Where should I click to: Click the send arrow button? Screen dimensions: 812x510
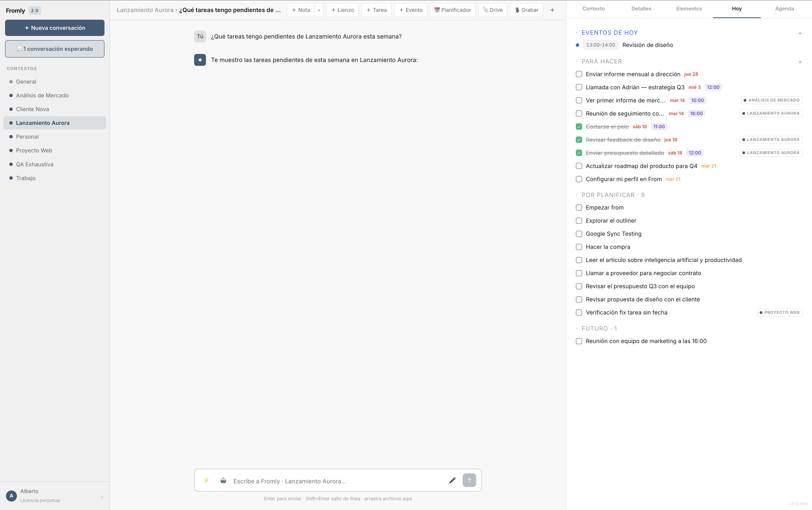(x=469, y=480)
